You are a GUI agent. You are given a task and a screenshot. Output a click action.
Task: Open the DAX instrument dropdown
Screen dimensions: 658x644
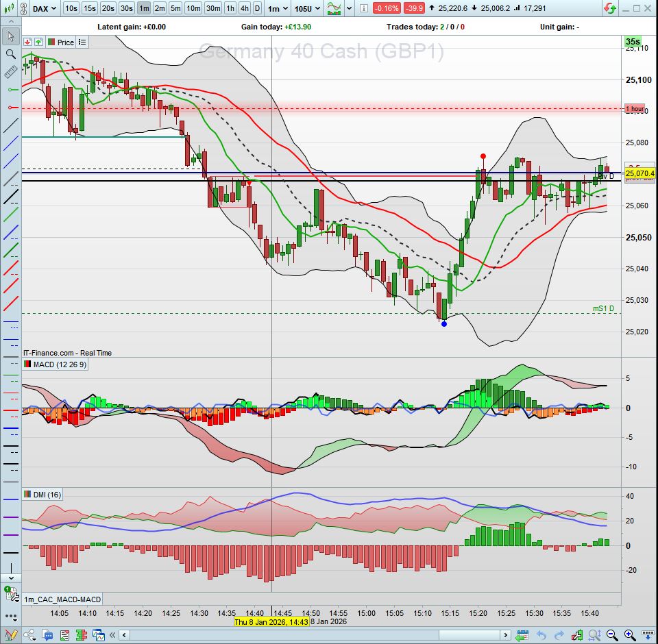[45, 8]
